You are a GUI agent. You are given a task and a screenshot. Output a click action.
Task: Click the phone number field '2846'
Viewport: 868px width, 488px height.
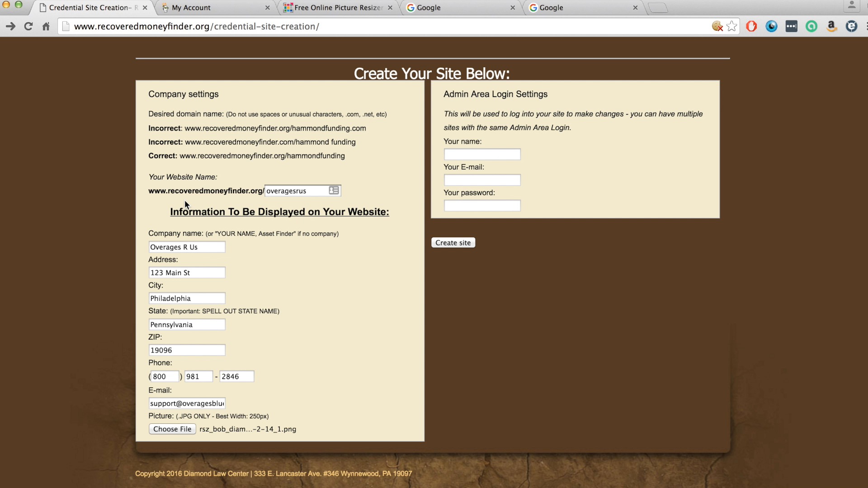(x=237, y=376)
